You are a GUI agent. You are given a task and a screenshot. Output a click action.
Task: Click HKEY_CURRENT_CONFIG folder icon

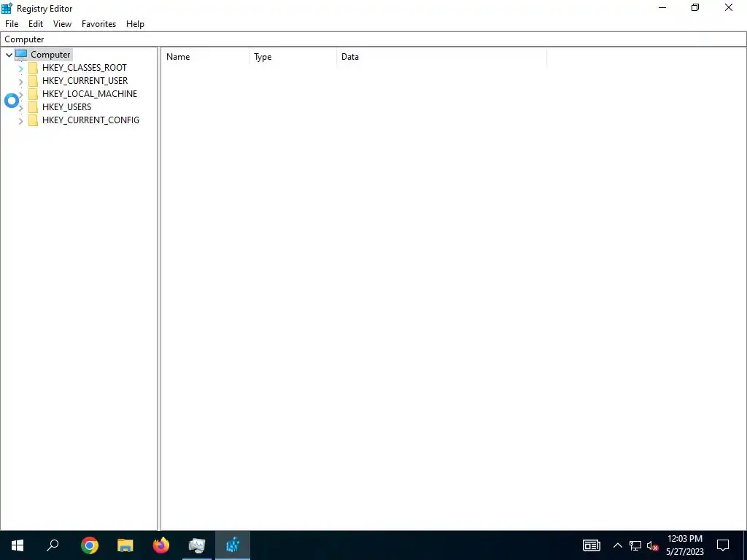pyautogui.click(x=33, y=120)
